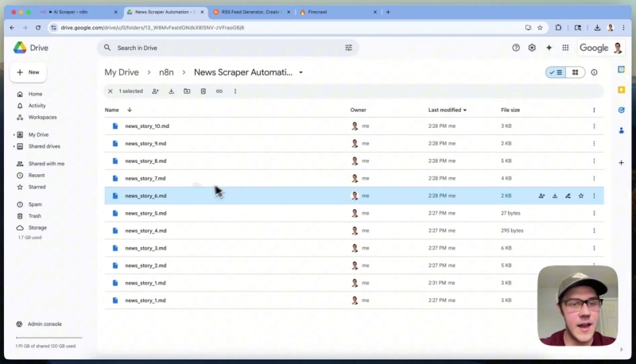
Task: Open Activity in Drive sidebar
Action: pos(37,106)
